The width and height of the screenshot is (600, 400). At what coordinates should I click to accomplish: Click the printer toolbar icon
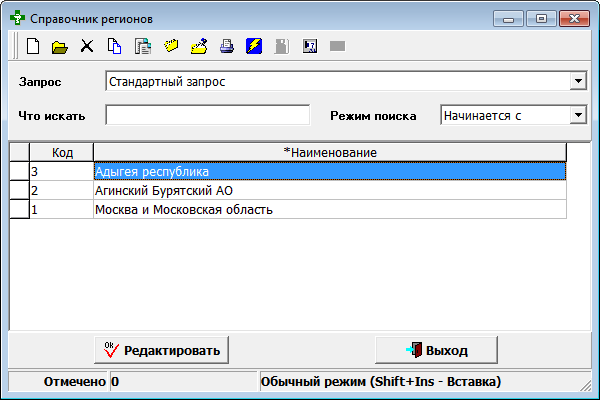point(227,46)
